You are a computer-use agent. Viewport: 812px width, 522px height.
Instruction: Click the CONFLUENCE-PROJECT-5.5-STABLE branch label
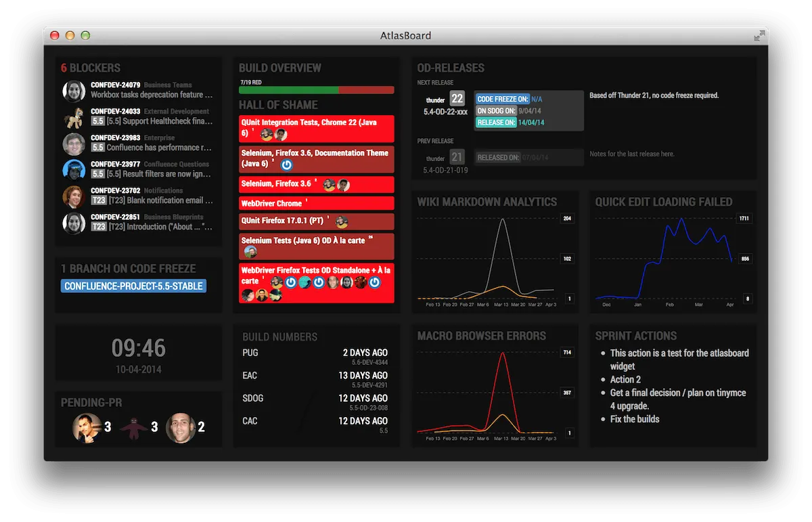coord(133,286)
